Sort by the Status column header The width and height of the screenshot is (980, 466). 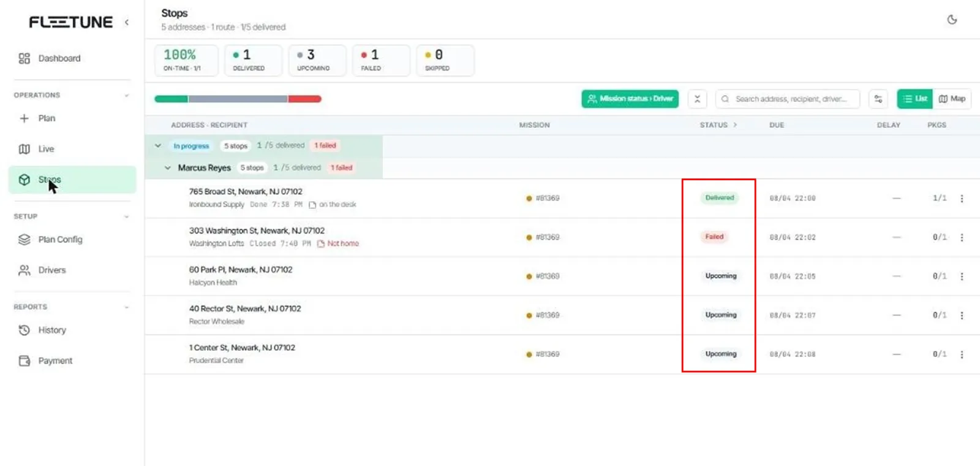pyautogui.click(x=718, y=125)
